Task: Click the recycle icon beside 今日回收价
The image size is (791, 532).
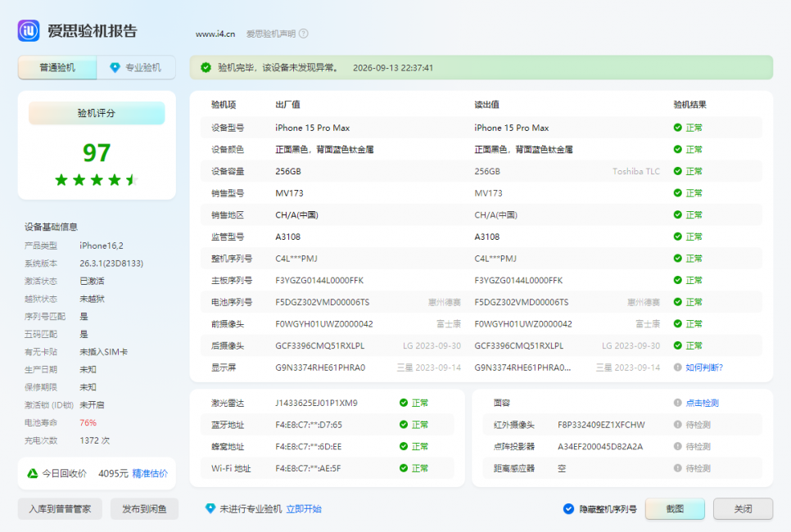Action: [x=32, y=474]
